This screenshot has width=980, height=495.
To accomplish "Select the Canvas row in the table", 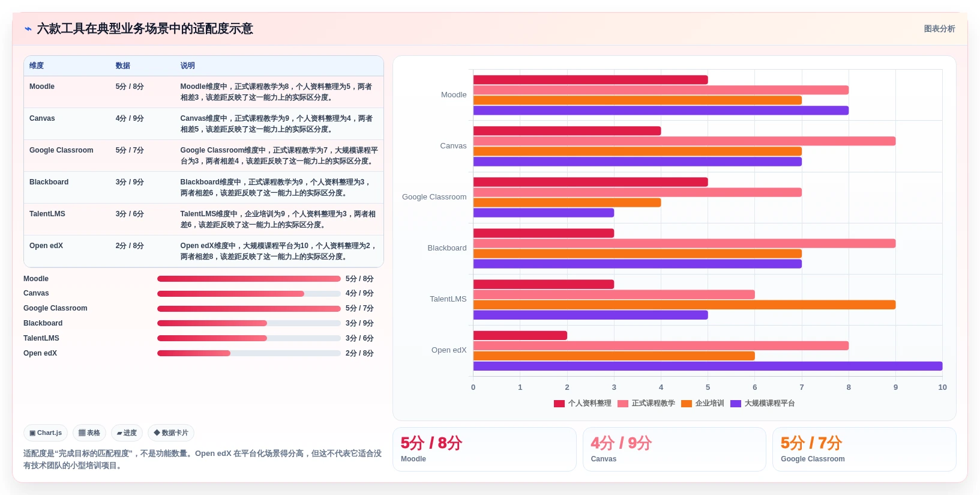I will point(203,124).
